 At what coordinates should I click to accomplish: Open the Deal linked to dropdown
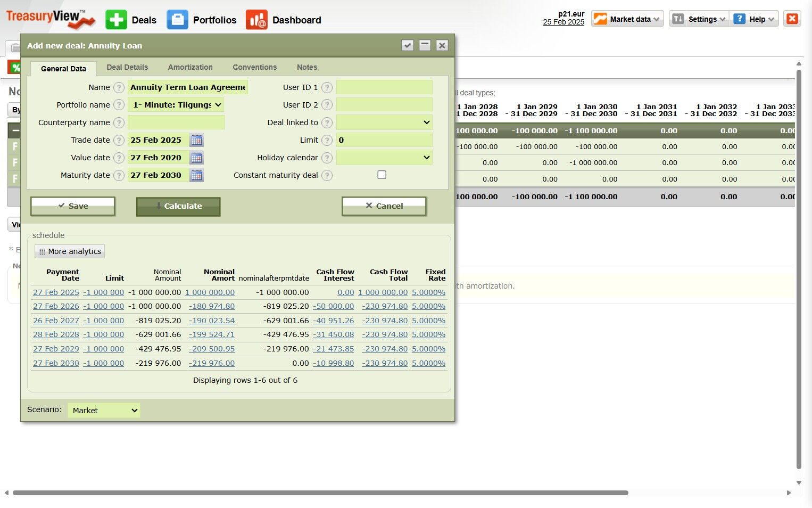384,122
